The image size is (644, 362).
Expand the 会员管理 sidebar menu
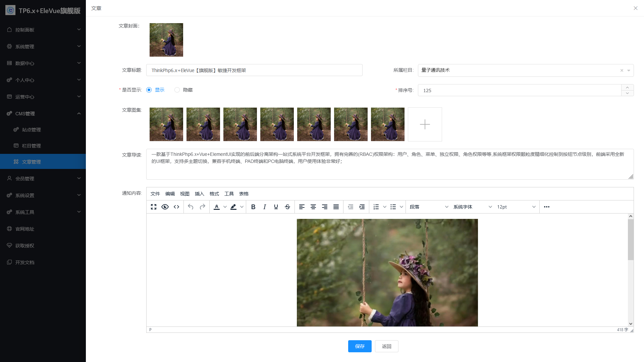click(43, 179)
